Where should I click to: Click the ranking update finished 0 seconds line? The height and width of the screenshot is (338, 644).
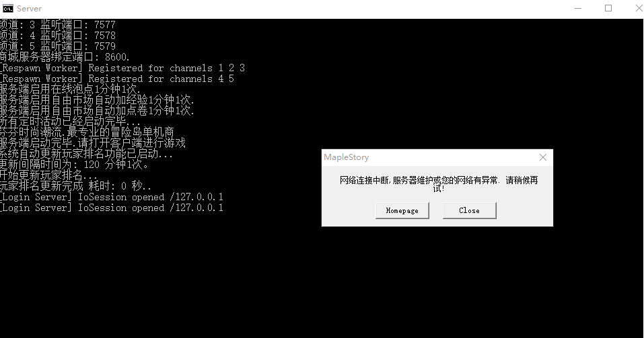[x=76, y=186]
